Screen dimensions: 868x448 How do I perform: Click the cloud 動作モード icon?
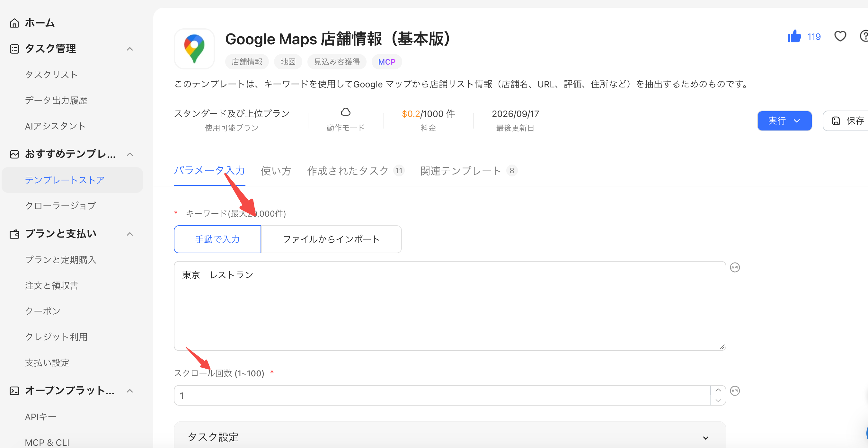pos(345,112)
